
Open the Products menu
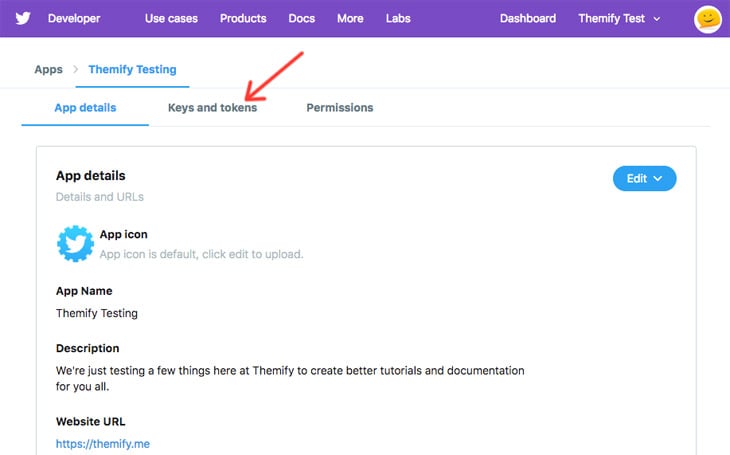243,19
